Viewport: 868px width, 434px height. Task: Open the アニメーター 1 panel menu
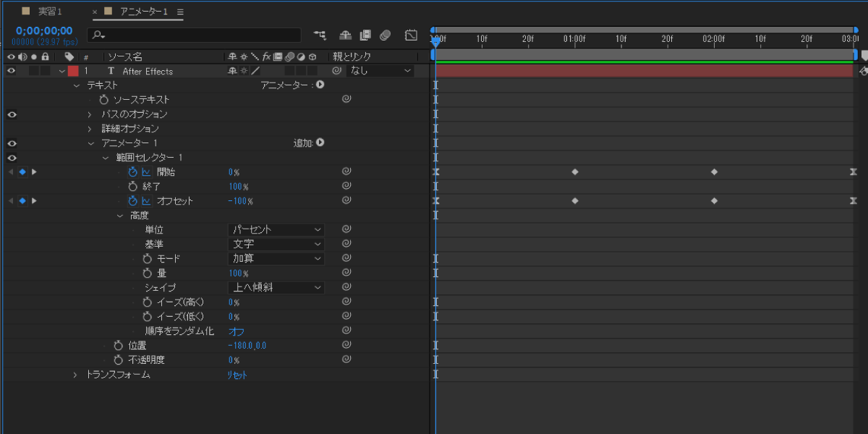pos(180,12)
